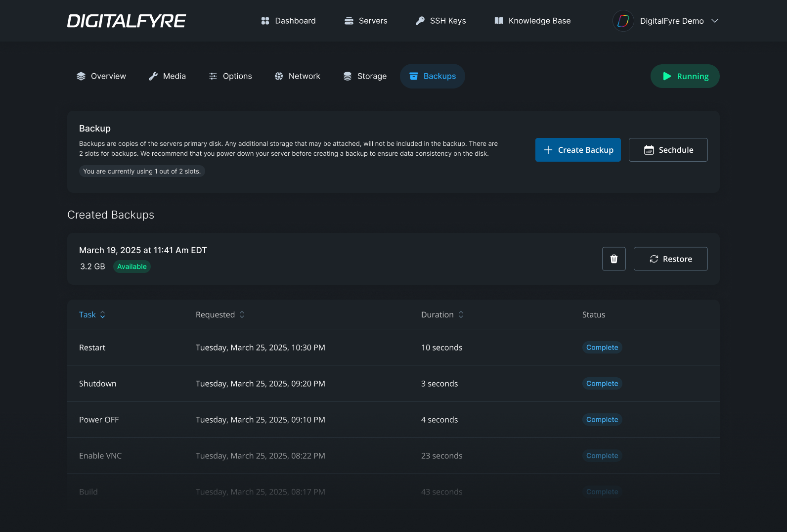Image resolution: width=787 pixels, height=532 pixels.
Task: Expand the DigitalFyre Demo account chevron
Action: pos(715,21)
